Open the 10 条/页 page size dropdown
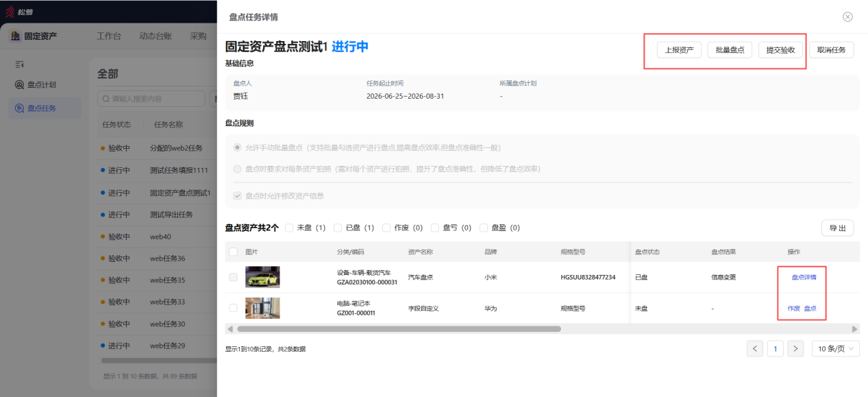The height and width of the screenshot is (397, 868). click(x=835, y=348)
